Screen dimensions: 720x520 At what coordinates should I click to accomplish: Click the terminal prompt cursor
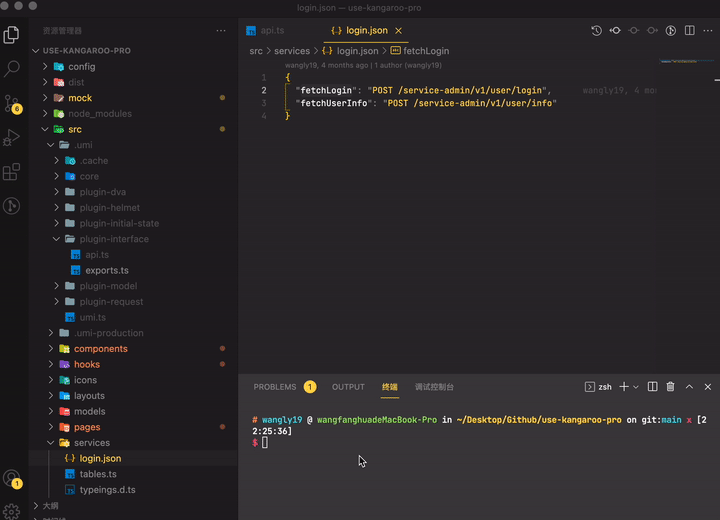coord(265,442)
